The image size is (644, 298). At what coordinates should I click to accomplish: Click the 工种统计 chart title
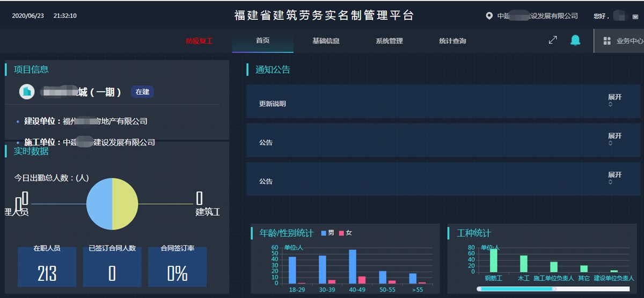pyautogui.click(x=474, y=233)
